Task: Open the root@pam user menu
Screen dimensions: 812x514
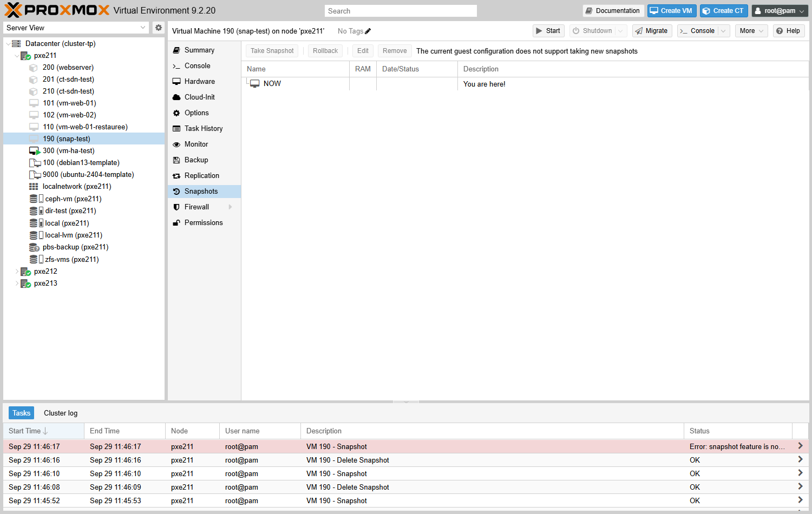Action: [x=780, y=11]
